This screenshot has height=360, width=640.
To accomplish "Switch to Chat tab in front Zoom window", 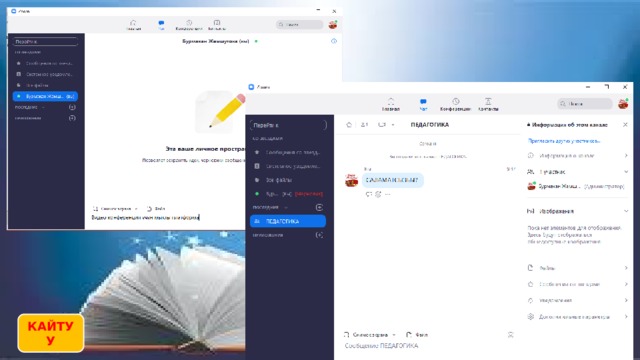I will [423, 104].
